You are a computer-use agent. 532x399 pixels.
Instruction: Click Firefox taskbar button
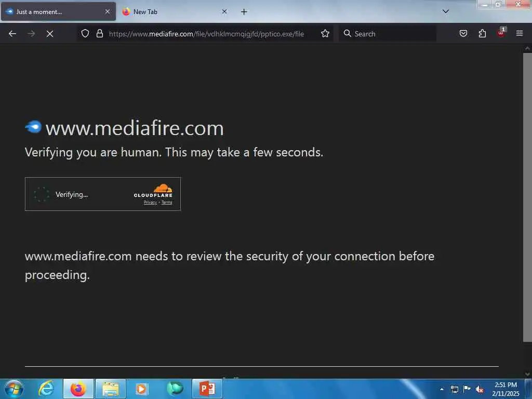[78, 389]
